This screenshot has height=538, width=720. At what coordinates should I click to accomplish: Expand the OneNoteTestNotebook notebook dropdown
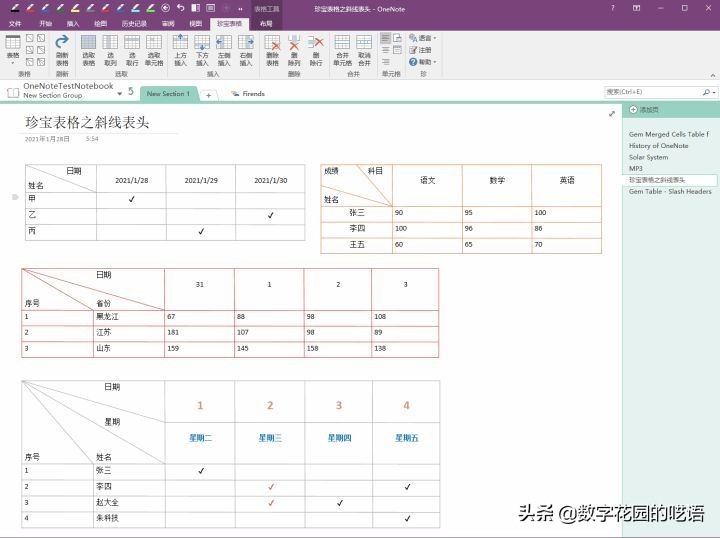(119, 93)
